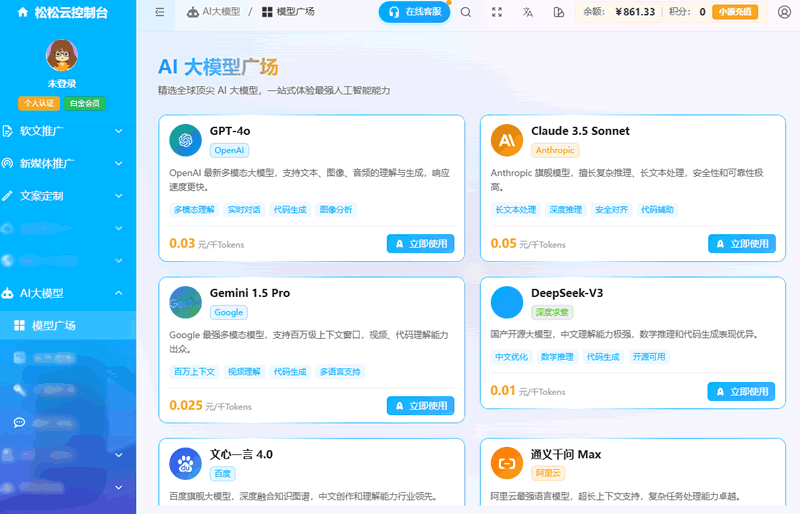
Task: Click the Claude 3.5 Sonnet Anthropic logo
Action: tap(507, 140)
